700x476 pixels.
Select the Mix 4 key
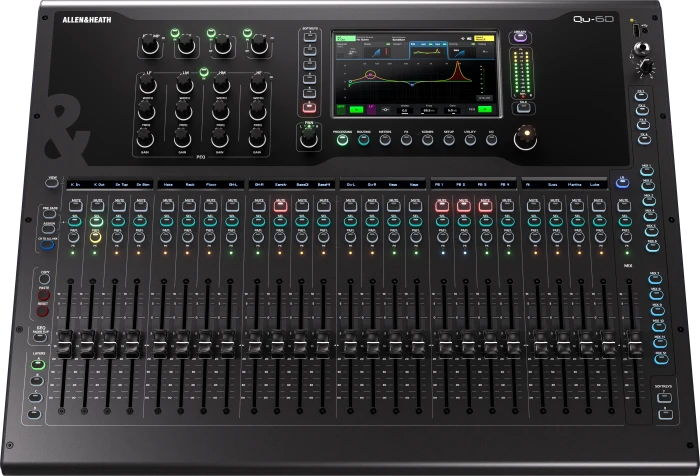click(650, 216)
